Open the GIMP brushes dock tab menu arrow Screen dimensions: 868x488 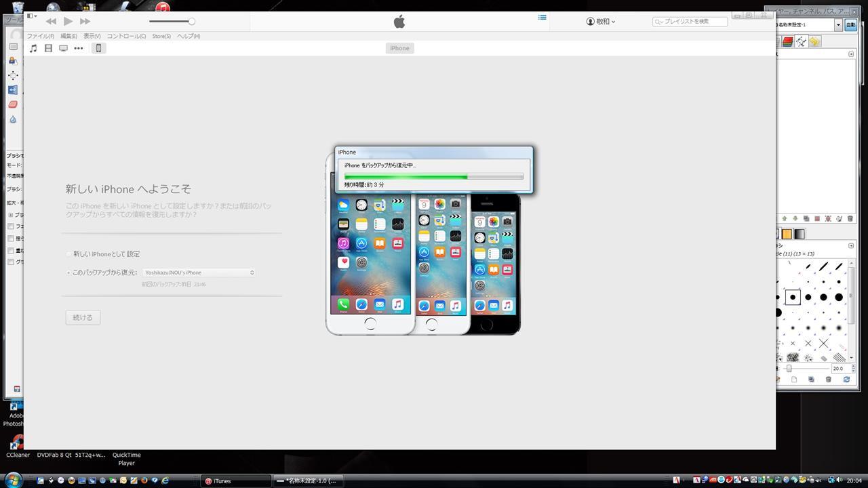(x=852, y=245)
